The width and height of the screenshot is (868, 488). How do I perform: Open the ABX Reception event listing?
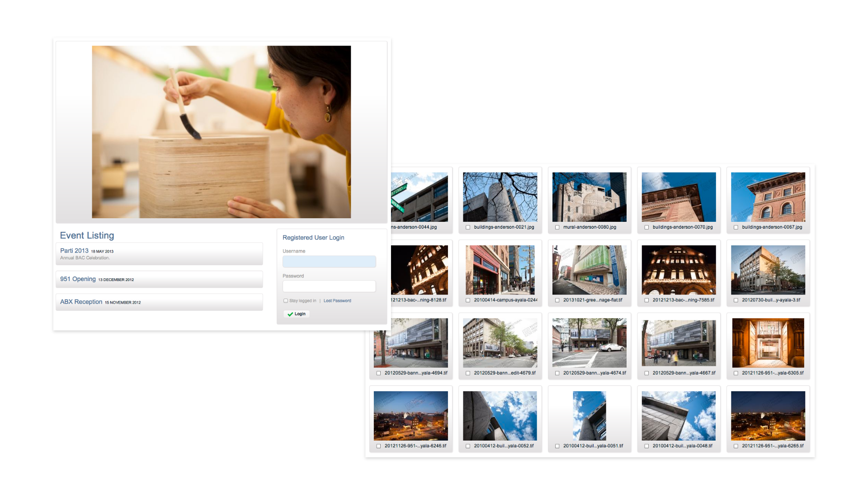81,302
